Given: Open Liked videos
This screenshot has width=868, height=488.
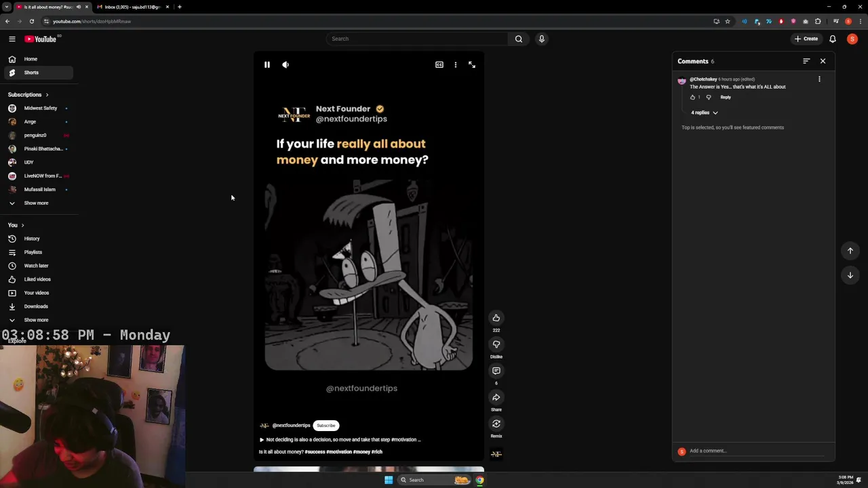Looking at the screenshot, I should tap(37, 279).
